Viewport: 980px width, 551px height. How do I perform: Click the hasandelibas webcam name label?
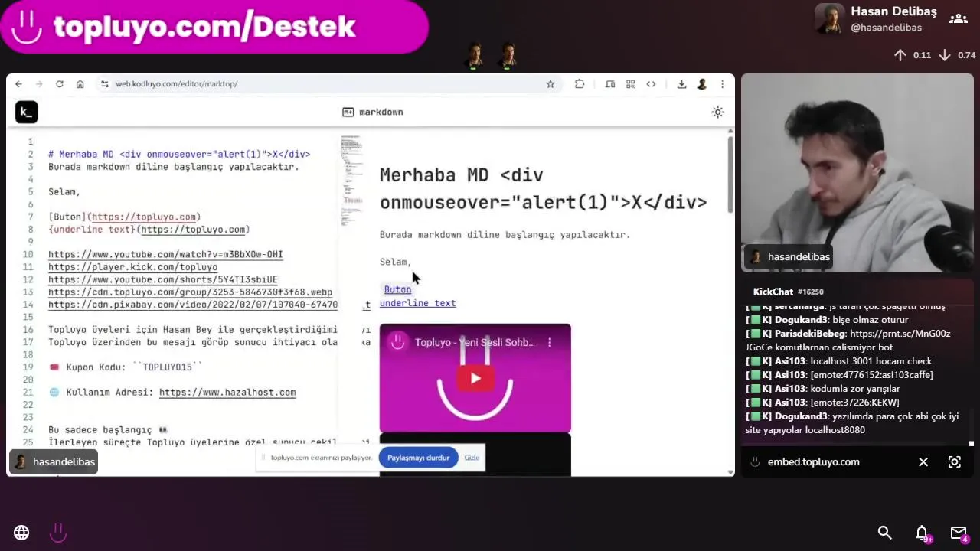(789, 257)
